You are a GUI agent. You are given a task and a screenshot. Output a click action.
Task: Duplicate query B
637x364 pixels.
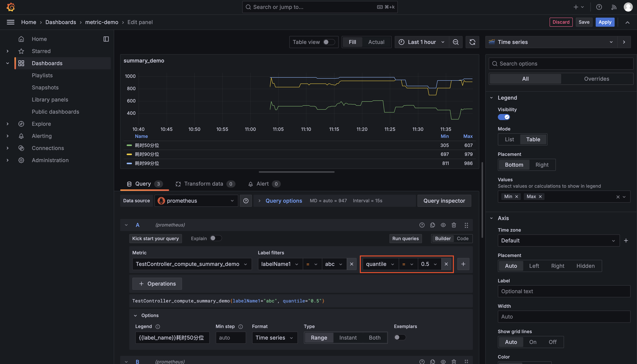point(432,362)
